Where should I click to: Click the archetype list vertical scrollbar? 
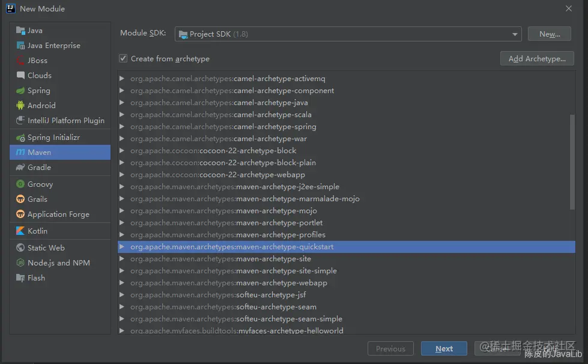[x=572, y=162]
